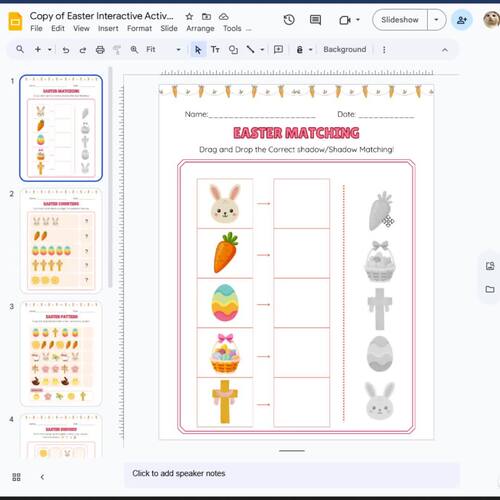Choose the Select arrow tool

coord(198,50)
